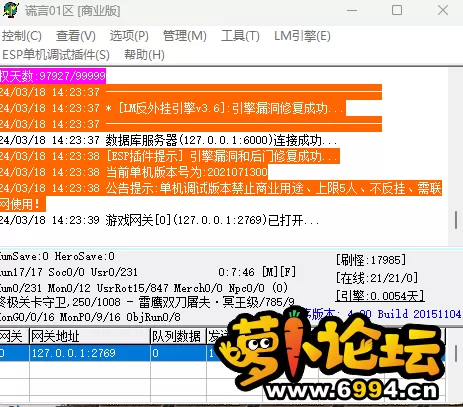The image size is (463, 407).
Task: Select the 127.0.0.1:2769 gateway address cell
Action: pyautogui.click(x=90, y=353)
